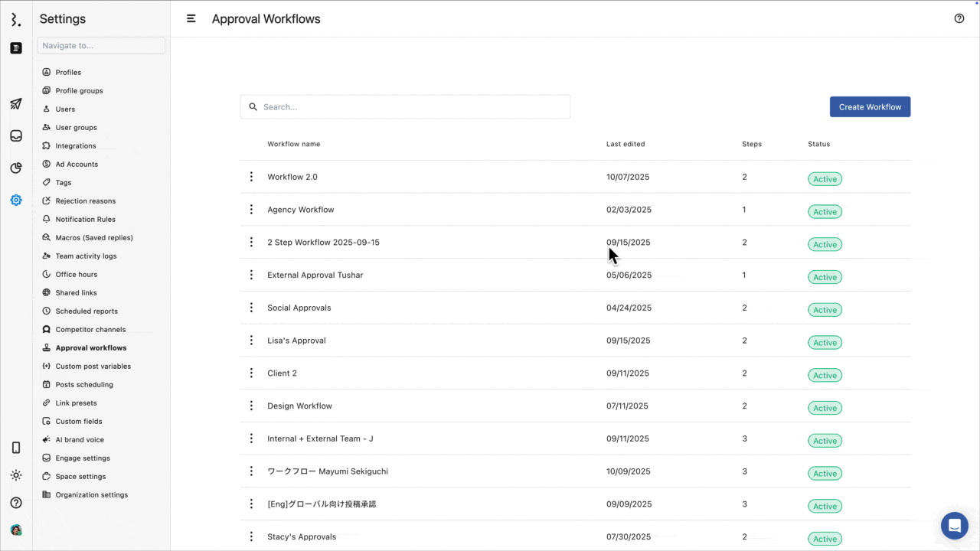980x551 pixels.
Task: Open the Publishing paper-plane icon
Action: click(16, 104)
